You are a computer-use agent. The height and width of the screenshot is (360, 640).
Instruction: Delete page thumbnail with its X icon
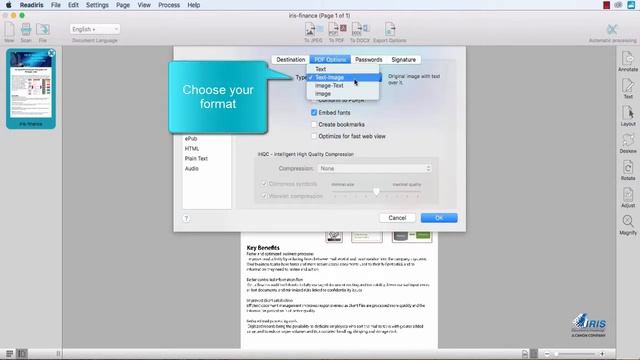51,53
